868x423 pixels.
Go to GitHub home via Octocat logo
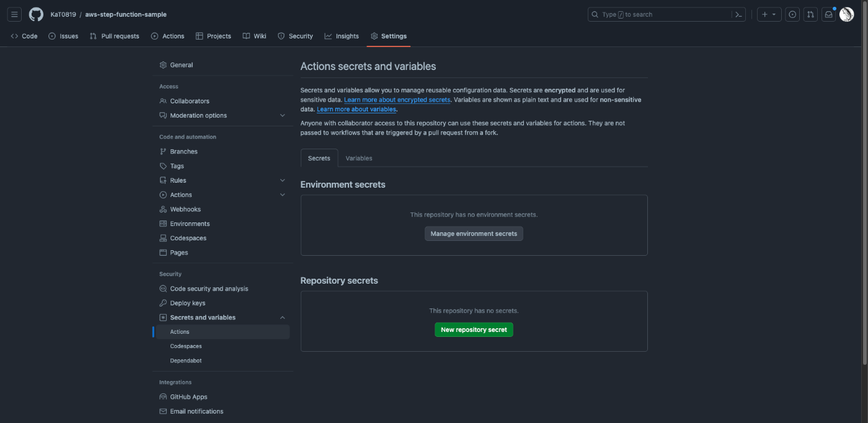[x=36, y=14]
